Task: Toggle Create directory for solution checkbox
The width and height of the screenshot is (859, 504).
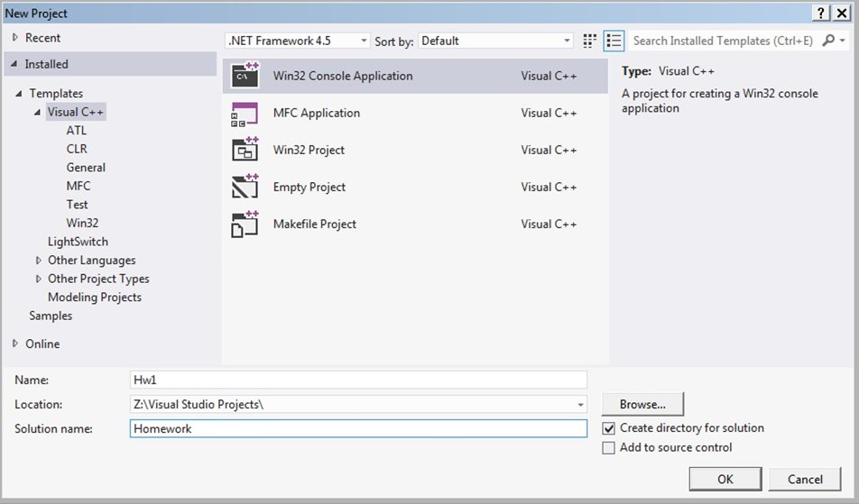Action: click(608, 428)
